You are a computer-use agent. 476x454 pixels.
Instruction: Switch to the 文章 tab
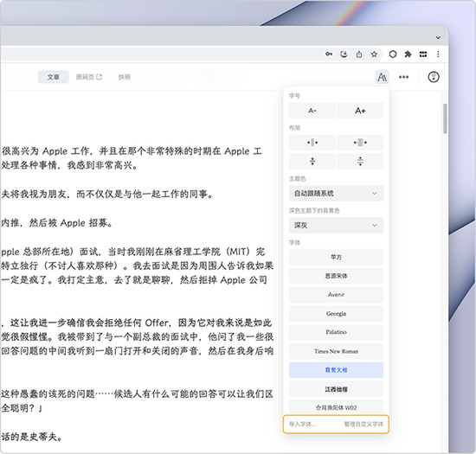click(x=53, y=77)
